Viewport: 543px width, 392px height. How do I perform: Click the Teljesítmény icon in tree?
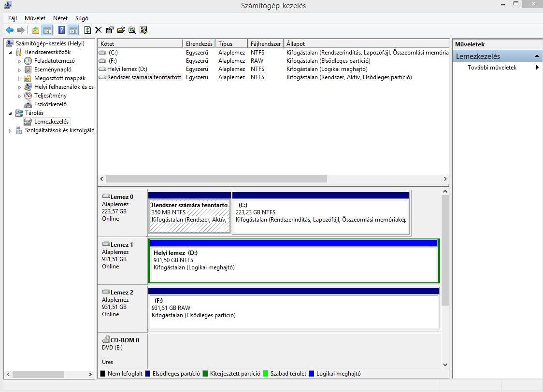[x=28, y=96]
